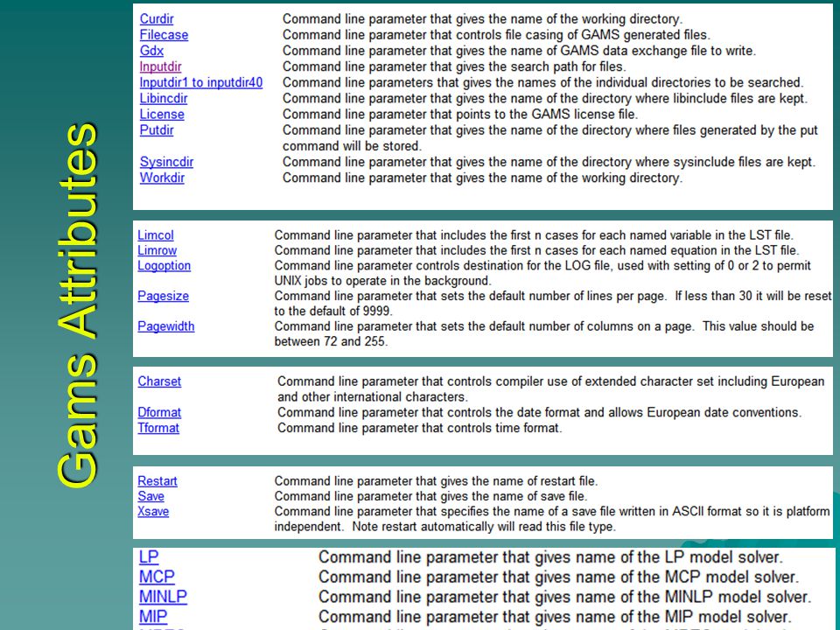
Task: Open the Pagewidth link
Action: [166, 326]
